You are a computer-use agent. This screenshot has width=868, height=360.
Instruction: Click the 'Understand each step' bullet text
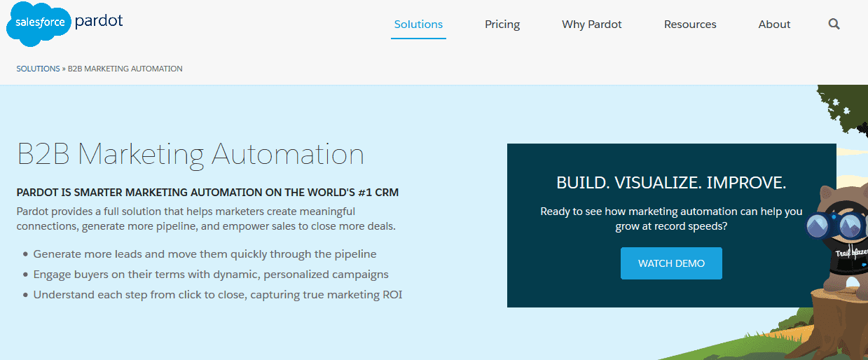point(218,294)
